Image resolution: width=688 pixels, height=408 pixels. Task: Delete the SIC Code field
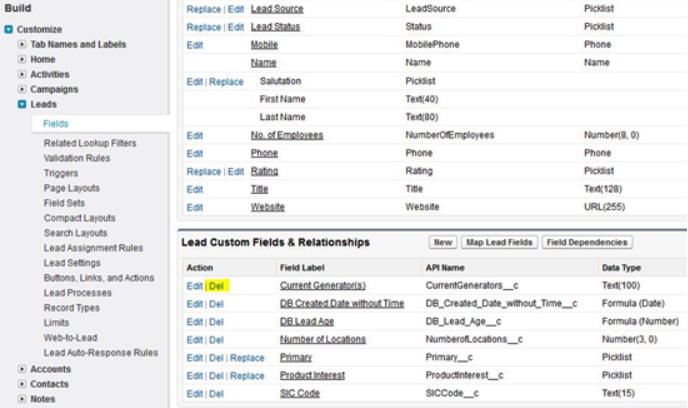[x=216, y=394]
